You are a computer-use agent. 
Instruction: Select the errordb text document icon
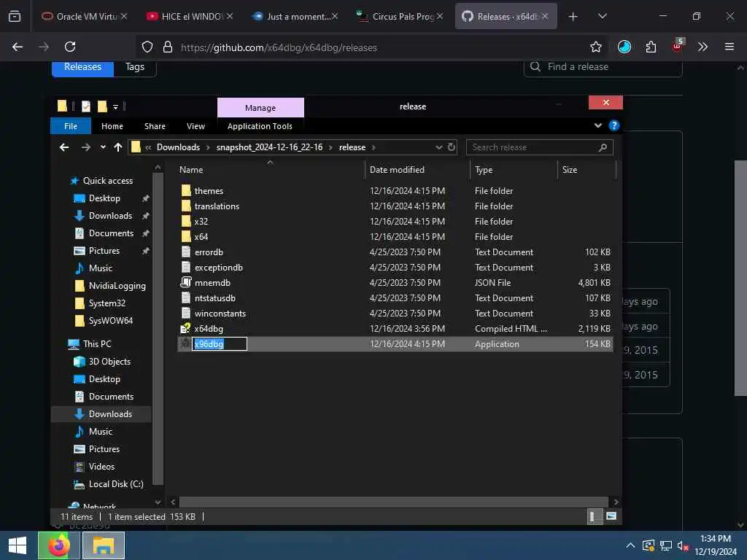coord(186,252)
